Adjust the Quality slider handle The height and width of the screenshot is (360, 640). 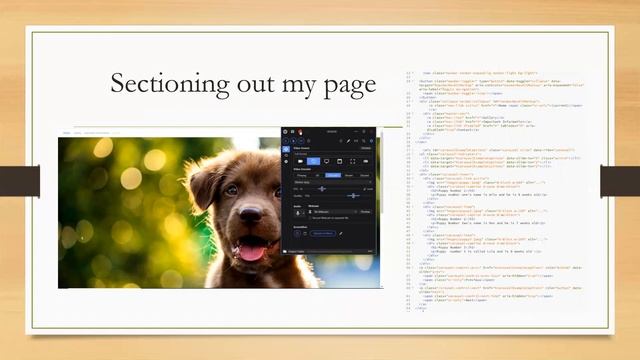[353, 196]
